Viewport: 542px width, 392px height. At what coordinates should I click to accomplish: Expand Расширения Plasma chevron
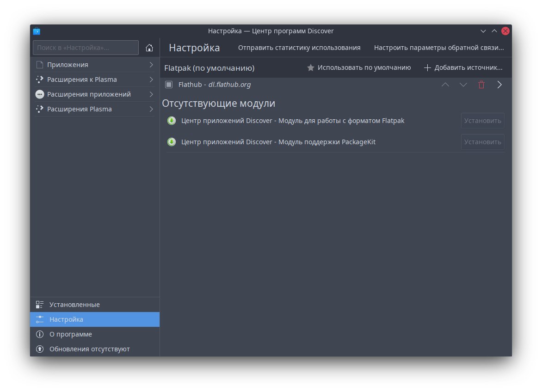(151, 109)
